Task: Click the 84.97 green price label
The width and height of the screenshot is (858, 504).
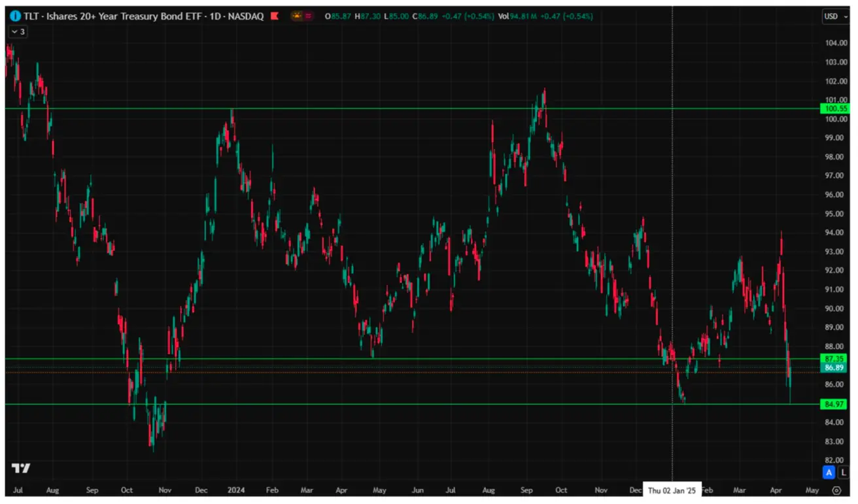Action: click(833, 405)
